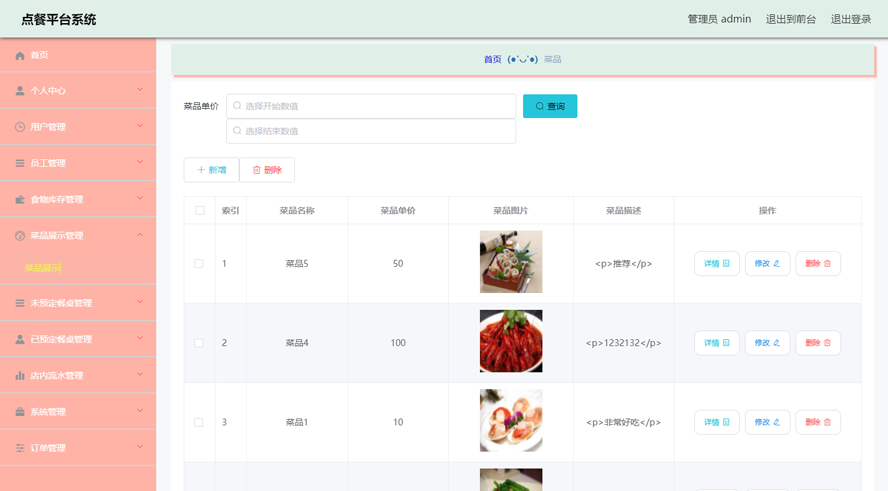Click 退出到前台 link in header
Viewport: 888px width, 491px height.
pyautogui.click(x=791, y=19)
